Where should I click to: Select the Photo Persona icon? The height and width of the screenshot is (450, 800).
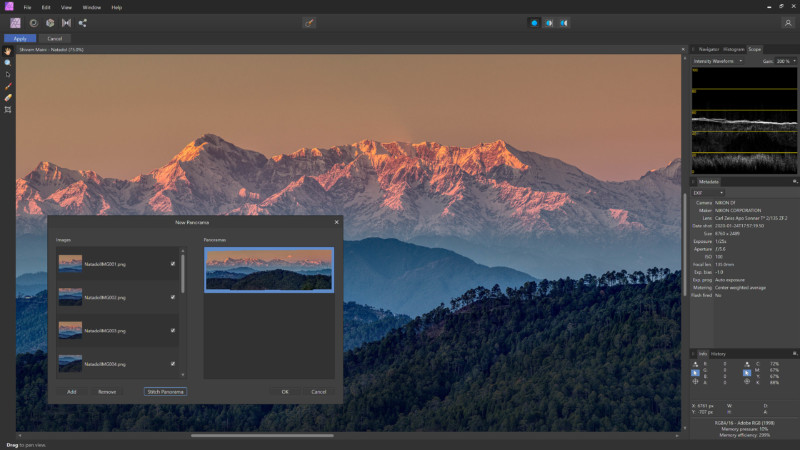pyautogui.click(x=15, y=22)
